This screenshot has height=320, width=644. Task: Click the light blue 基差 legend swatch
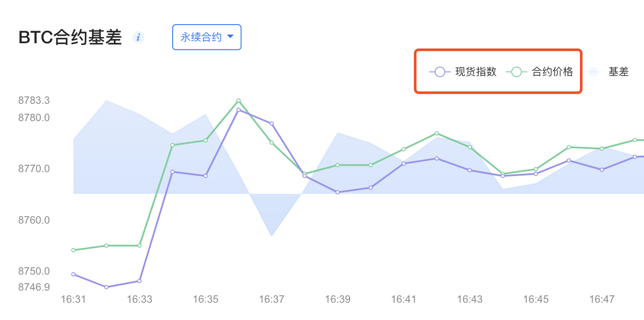coord(593,72)
